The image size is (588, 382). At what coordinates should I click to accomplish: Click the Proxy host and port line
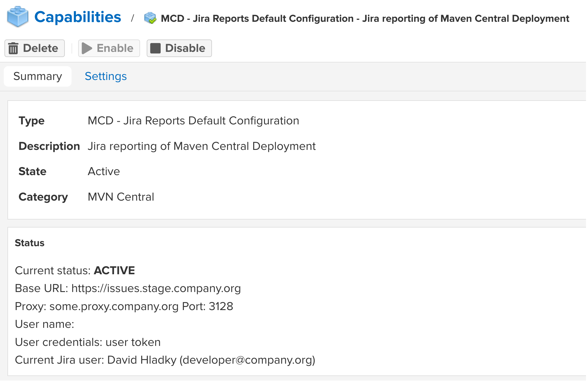[x=124, y=306]
